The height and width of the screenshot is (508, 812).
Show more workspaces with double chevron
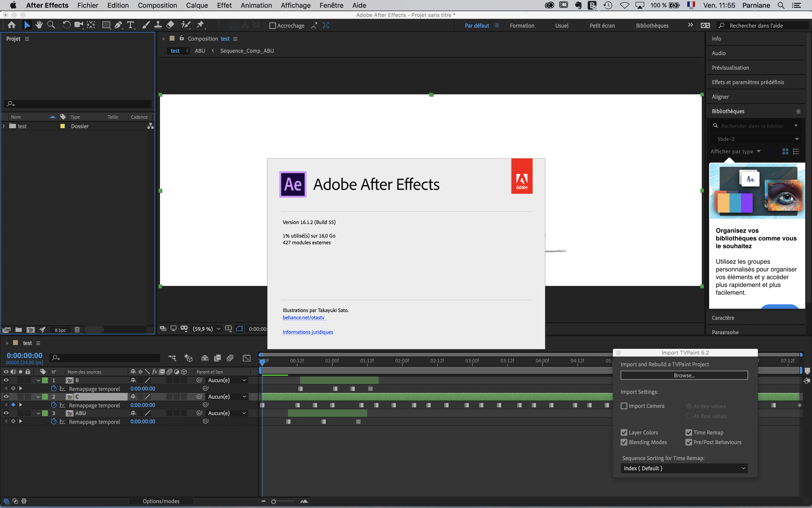pos(690,25)
